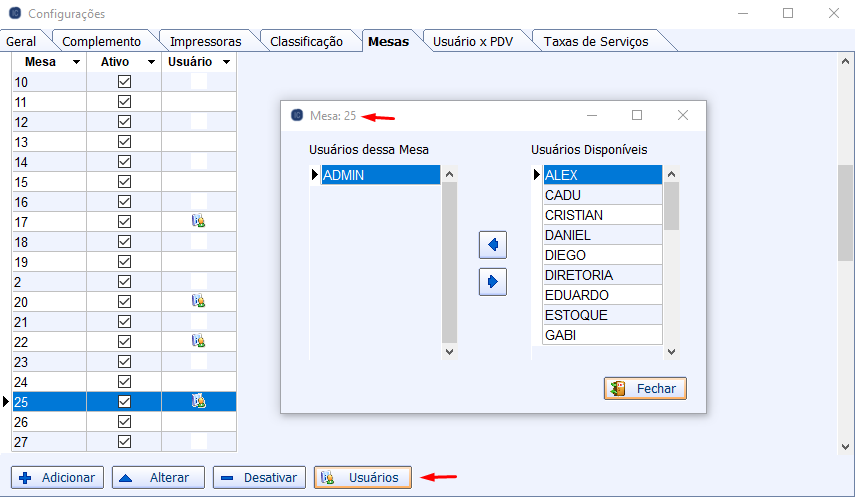Viewport: 855px width, 497px height.
Task: Toggle the Ativo checkbox for Mesa 23
Action: tap(125, 361)
